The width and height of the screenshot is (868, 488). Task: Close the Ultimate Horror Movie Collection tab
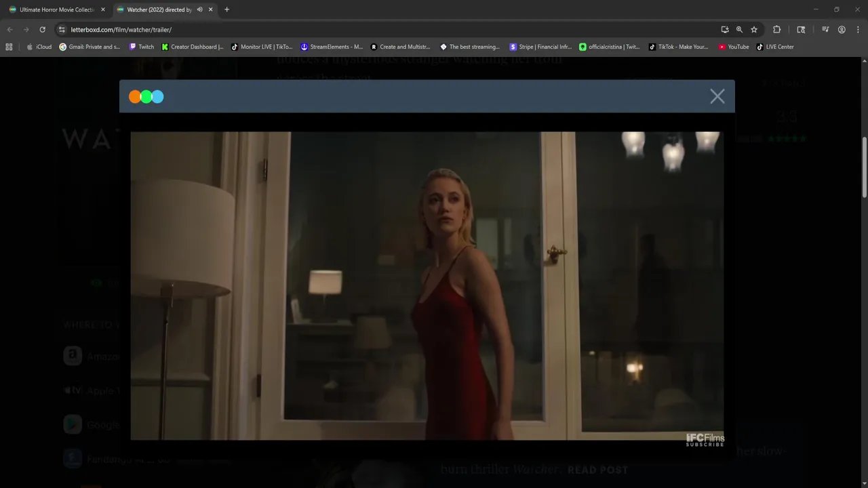coord(103,9)
